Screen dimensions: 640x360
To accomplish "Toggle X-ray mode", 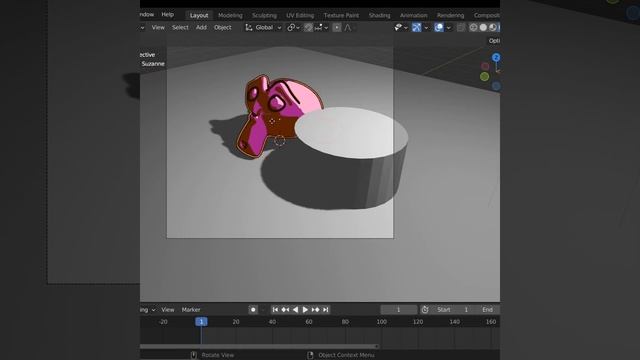I will click(461, 27).
